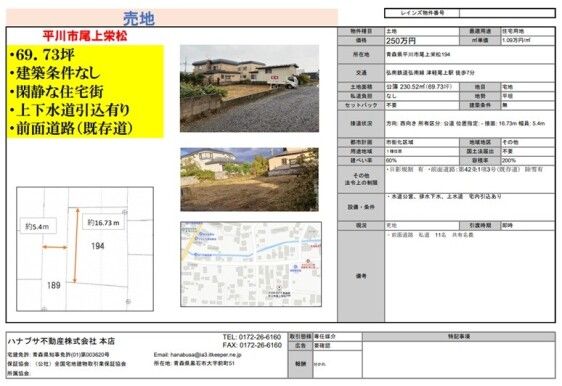
Task: Select the '日影規制 有' restriction text
Action: point(405,169)
